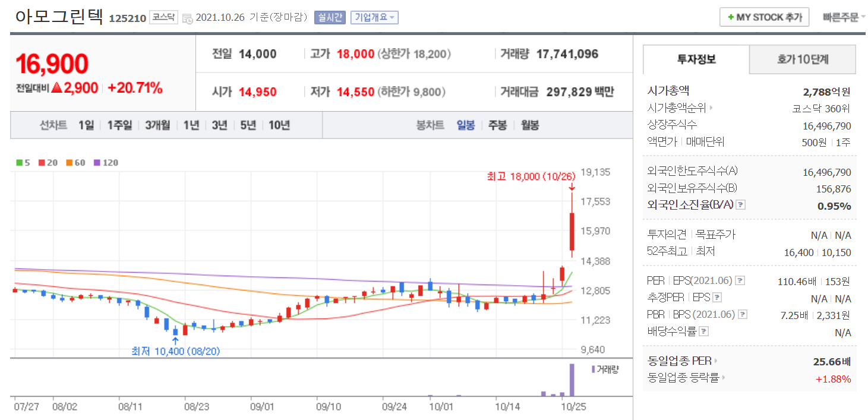Screen dimensions: 868x420
Task: Click the green 5-day moving average swatch
Action: coord(19,162)
